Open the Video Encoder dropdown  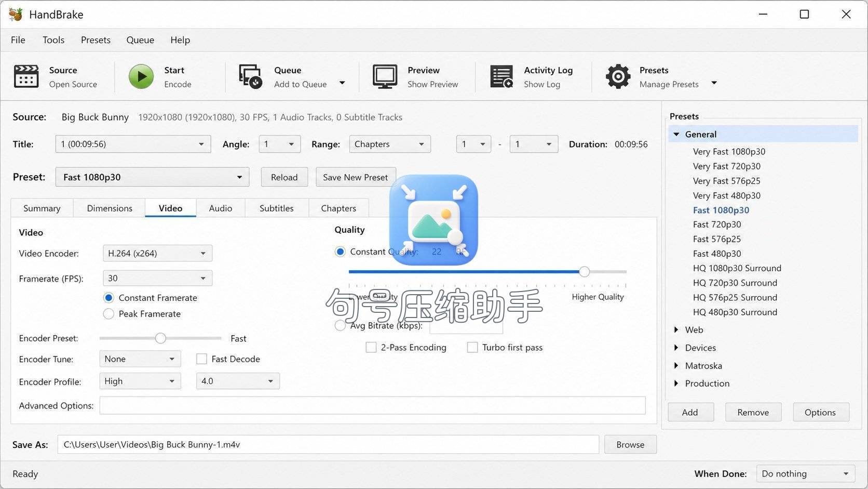[x=157, y=253]
